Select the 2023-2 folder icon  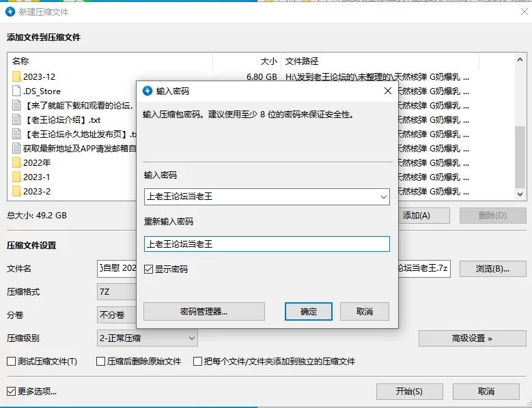[16, 191]
